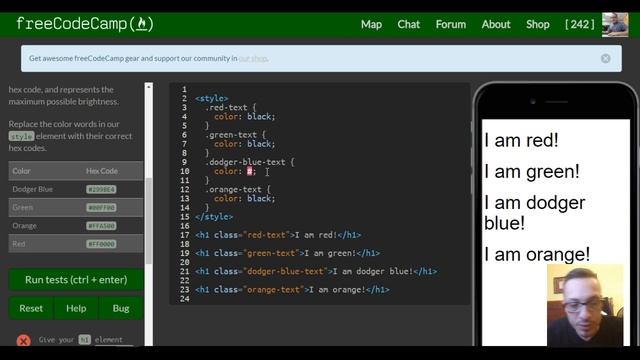Click '.dodger-blue-text {' selector in editor
The width and height of the screenshot is (640, 360).
[249, 162]
